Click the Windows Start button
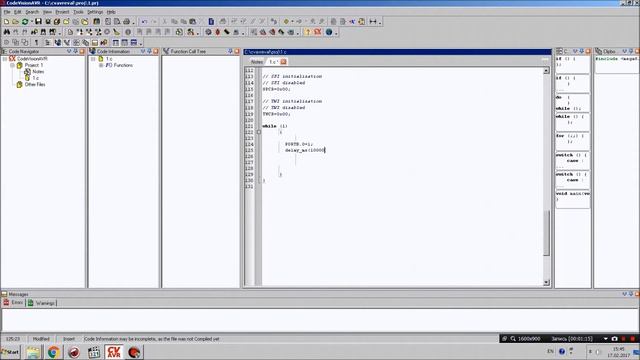 [10, 352]
